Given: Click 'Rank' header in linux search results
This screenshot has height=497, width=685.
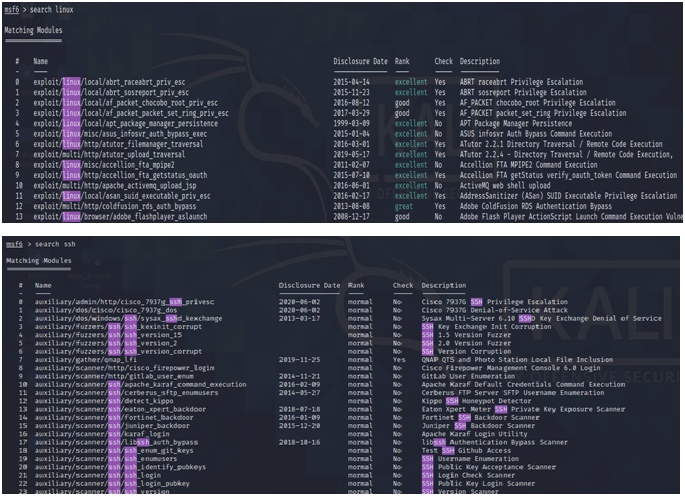Looking at the screenshot, I should (402, 62).
